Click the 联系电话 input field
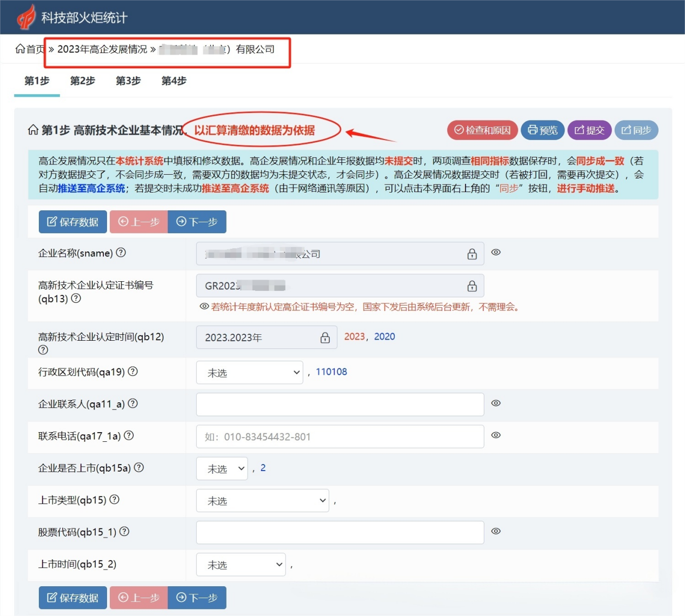685x616 pixels. click(340, 436)
